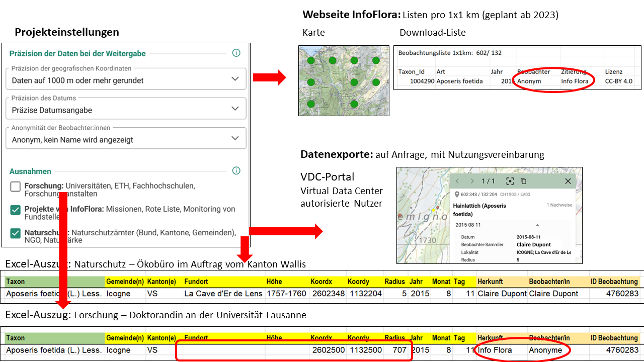Click the yellow observation point on VDC map
The width and height of the screenshot is (644, 362).
(x=432, y=210)
